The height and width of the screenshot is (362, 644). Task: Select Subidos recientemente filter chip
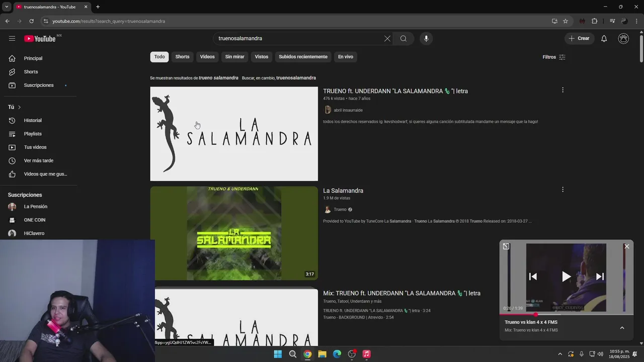tap(303, 57)
